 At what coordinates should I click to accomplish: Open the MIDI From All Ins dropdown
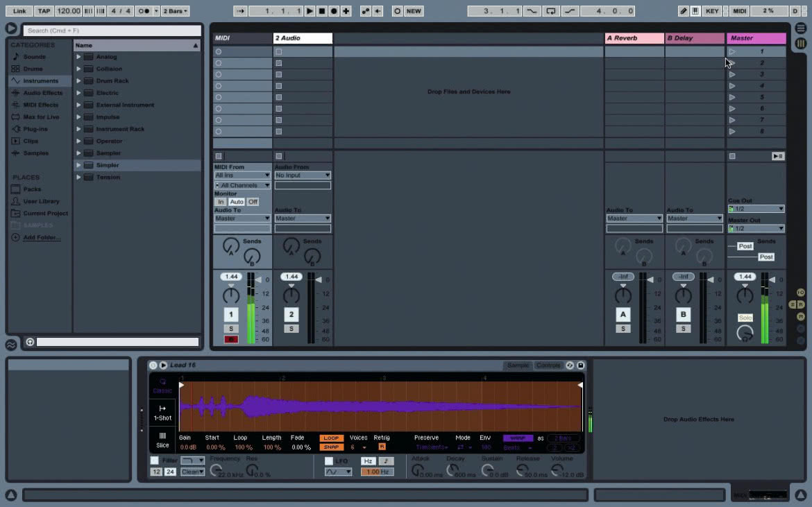click(x=242, y=175)
